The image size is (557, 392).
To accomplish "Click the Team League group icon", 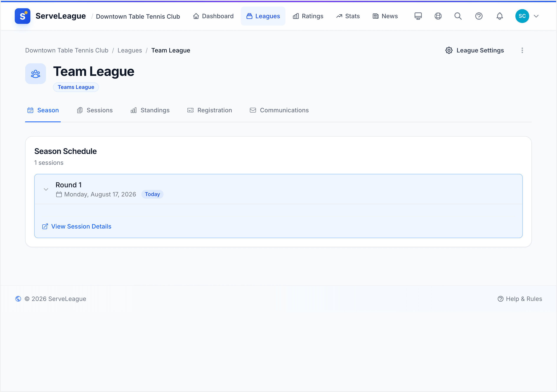I will coord(35,74).
